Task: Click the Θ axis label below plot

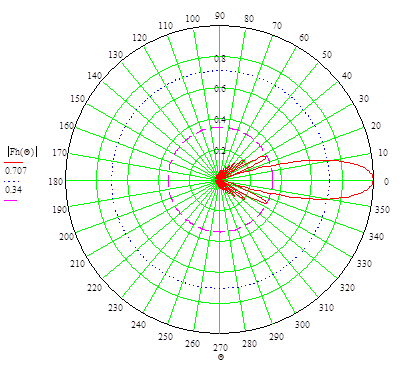Action: click(221, 357)
